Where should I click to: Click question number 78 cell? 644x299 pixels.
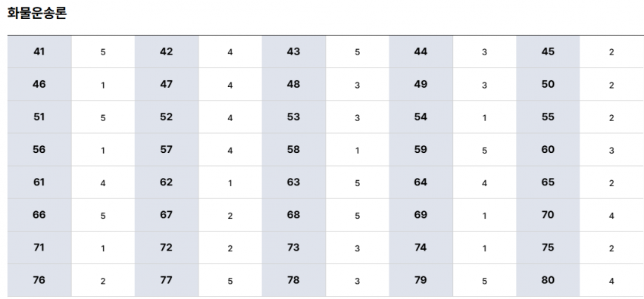pyautogui.click(x=294, y=280)
